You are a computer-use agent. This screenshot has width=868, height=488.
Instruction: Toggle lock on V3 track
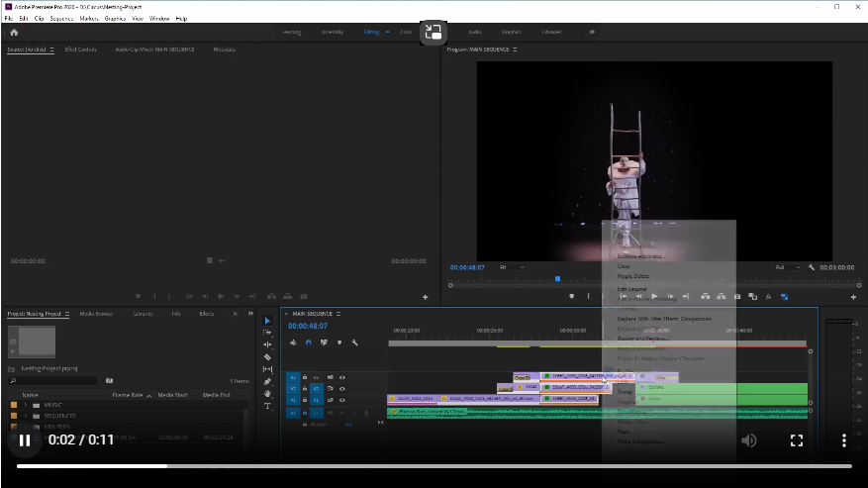click(305, 378)
